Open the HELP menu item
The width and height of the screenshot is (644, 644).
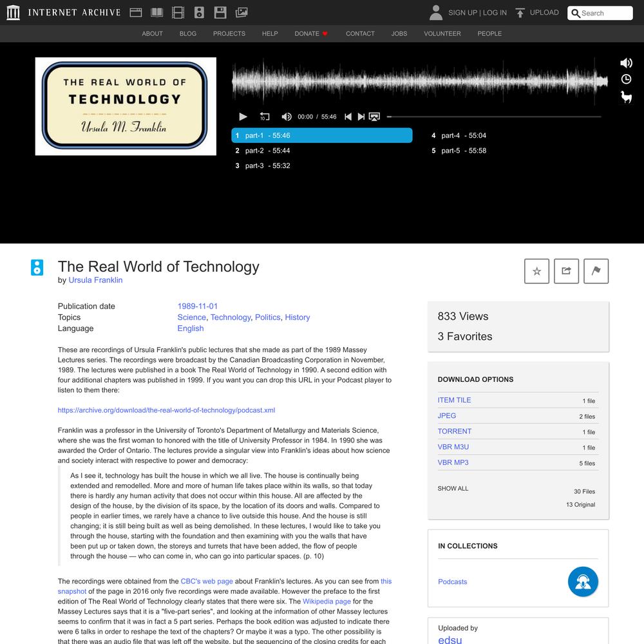[270, 33]
